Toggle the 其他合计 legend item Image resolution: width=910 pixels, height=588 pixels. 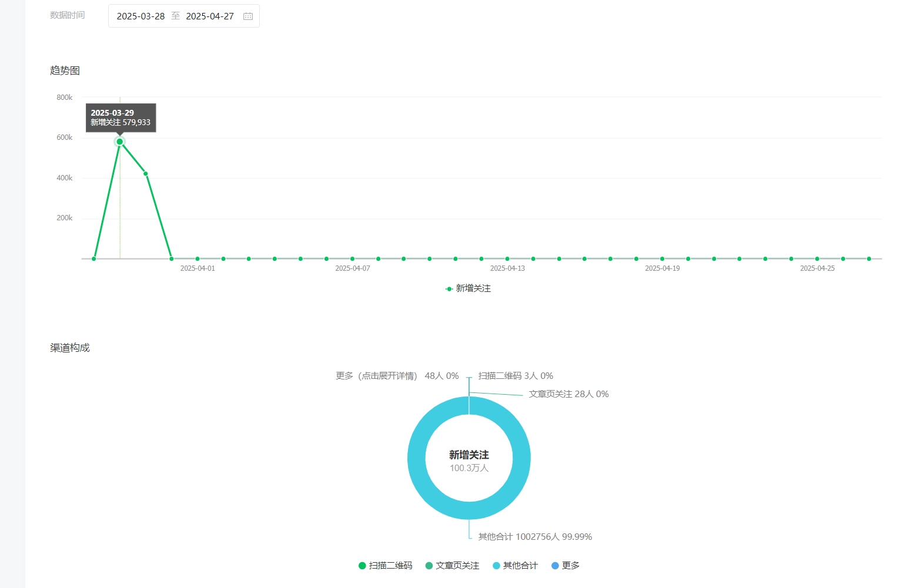pyautogui.click(x=516, y=566)
